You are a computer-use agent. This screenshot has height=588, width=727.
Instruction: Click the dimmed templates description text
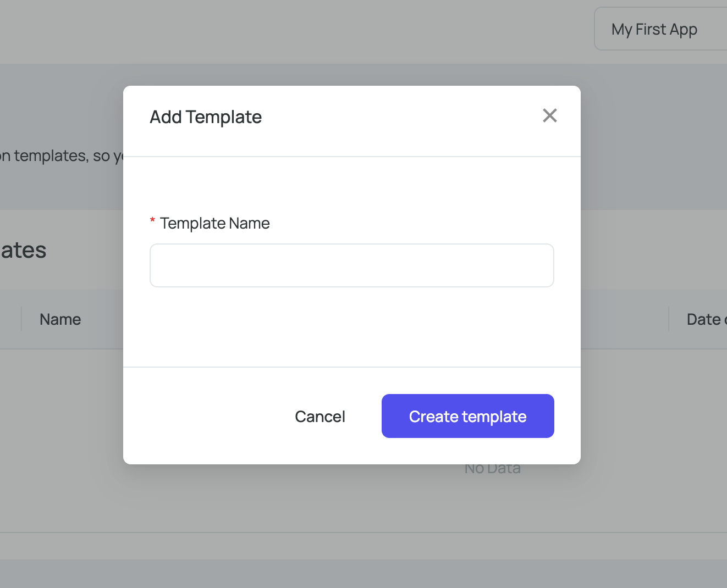[x=62, y=156]
